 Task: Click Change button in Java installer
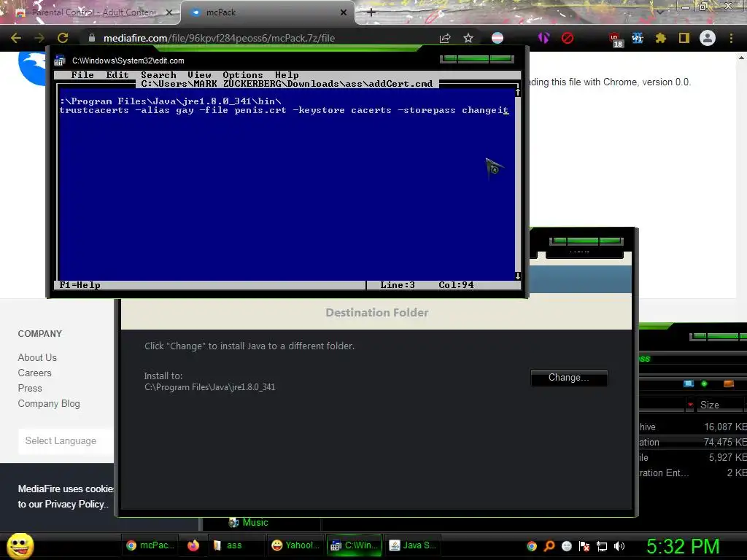(x=569, y=378)
